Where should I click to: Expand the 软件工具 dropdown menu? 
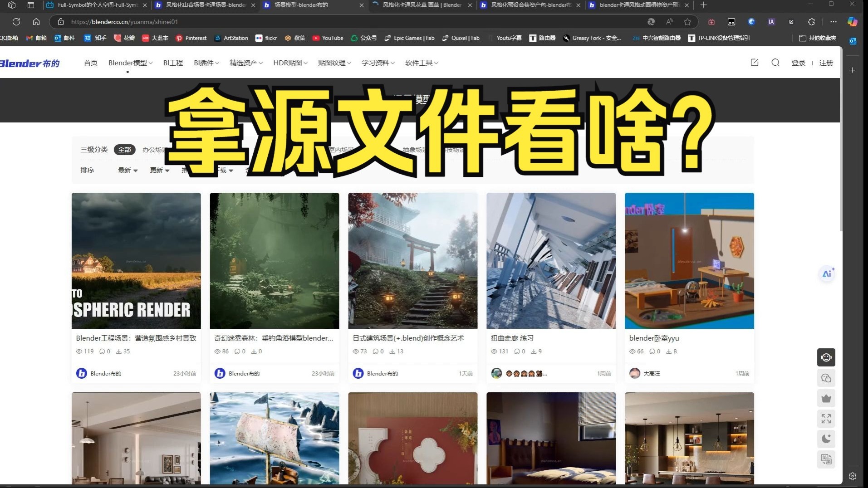(x=422, y=63)
